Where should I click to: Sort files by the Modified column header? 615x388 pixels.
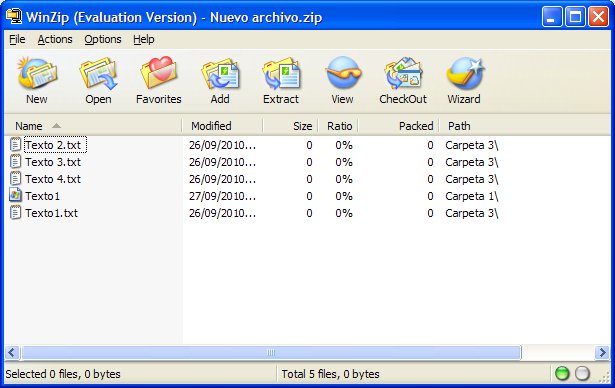222,126
